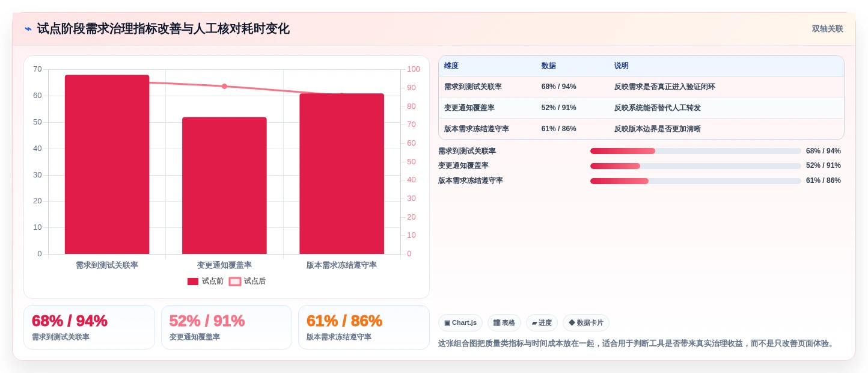The height and width of the screenshot is (373, 868).
Task: Click description 反映版本边界是否更加清晰
Action: (x=658, y=129)
